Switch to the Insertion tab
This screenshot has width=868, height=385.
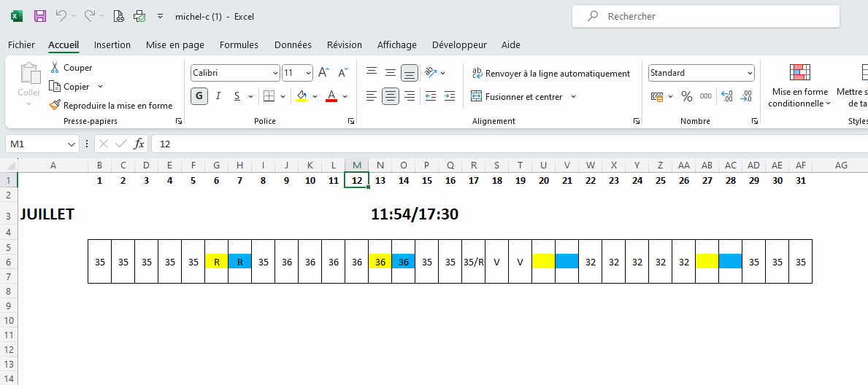[x=112, y=44]
